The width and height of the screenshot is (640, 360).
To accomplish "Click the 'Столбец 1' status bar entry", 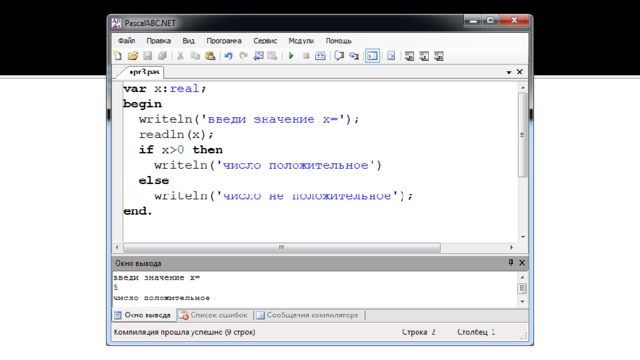I will click(476, 332).
